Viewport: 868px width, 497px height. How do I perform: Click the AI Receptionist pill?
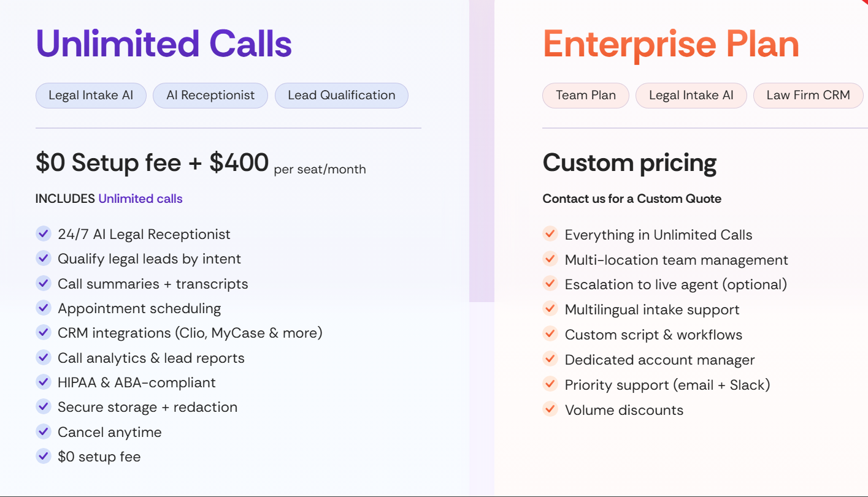click(210, 95)
